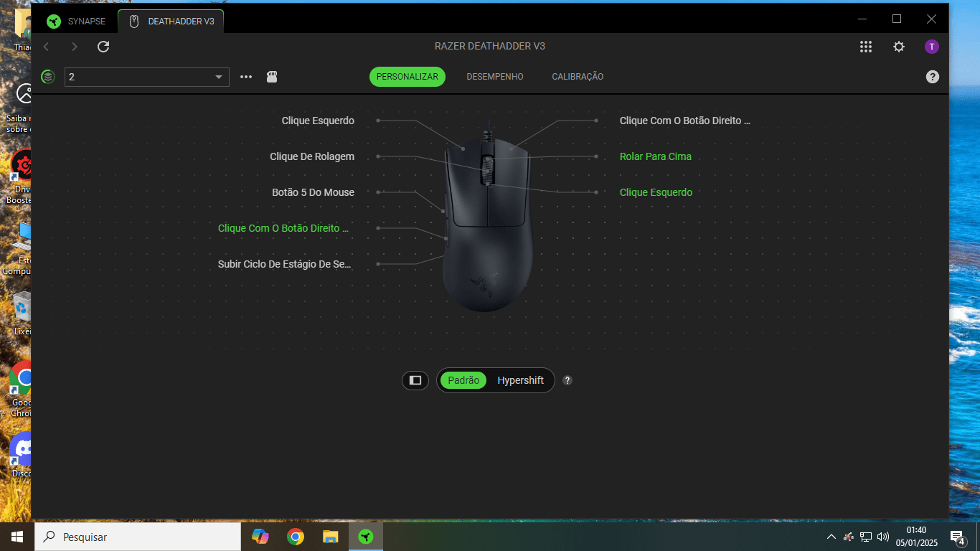Image resolution: width=980 pixels, height=551 pixels.
Task: Edit the white Clique Com O Botão Direito assignment
Action: (685, 121)
